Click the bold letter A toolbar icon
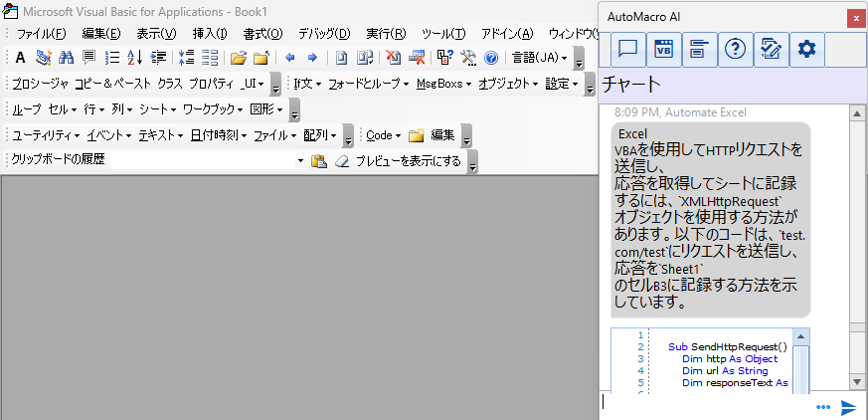Screen dimensions: 868x420 (x=20, y=57)
